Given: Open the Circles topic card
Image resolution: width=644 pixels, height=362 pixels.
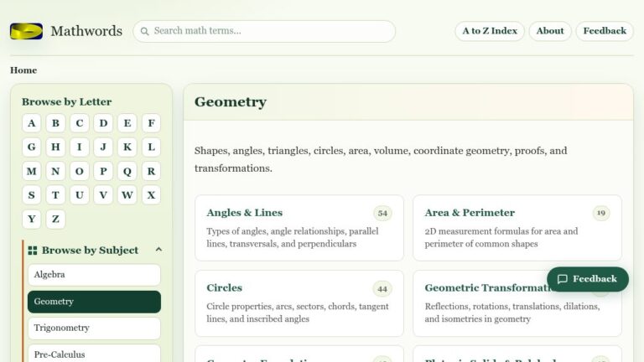Looking at the screenshot, I should (x=299, y=303).
